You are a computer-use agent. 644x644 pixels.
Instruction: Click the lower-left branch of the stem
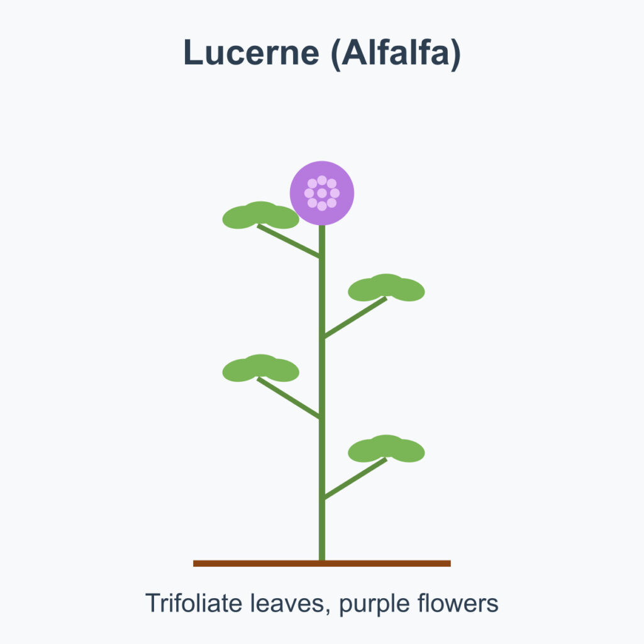(x=289, y=398)
